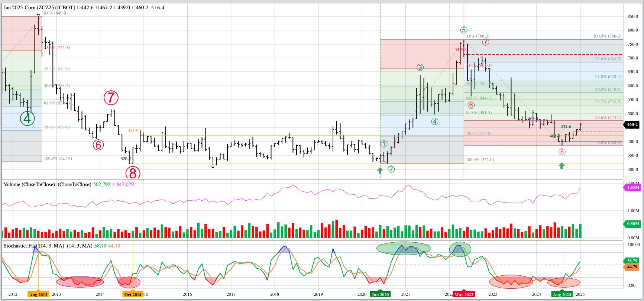Click the large red circled 7 wave marker
The width and height of the screenshot is (644, 301).
tap(111, 98)
